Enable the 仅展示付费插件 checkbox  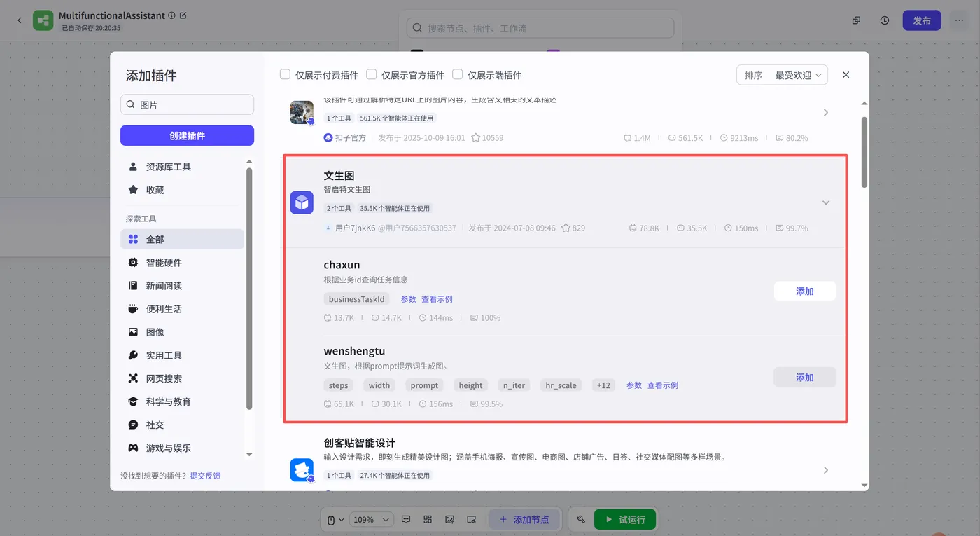click(285, 74)
